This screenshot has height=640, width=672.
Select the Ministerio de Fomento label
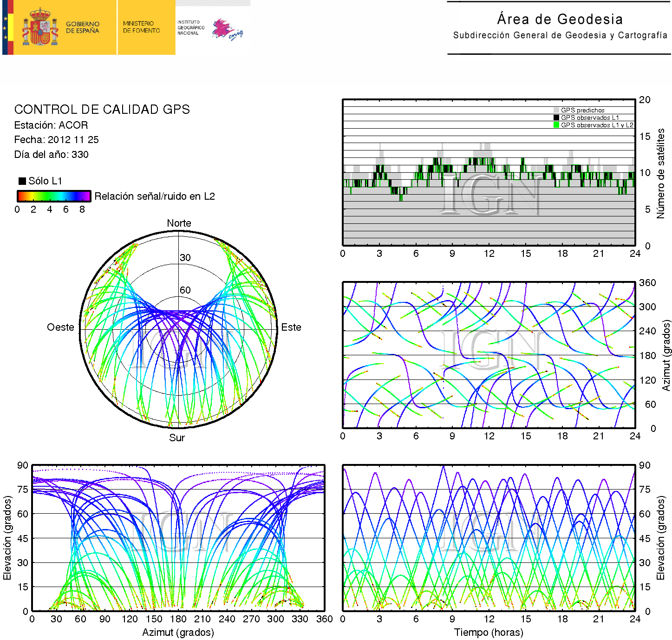[x=141, y=27]
